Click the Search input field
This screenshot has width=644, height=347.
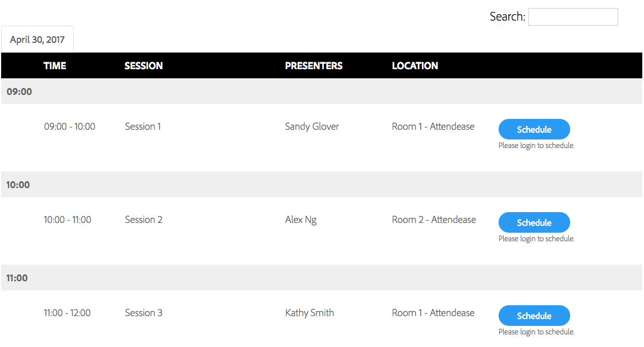coord(572,17)
